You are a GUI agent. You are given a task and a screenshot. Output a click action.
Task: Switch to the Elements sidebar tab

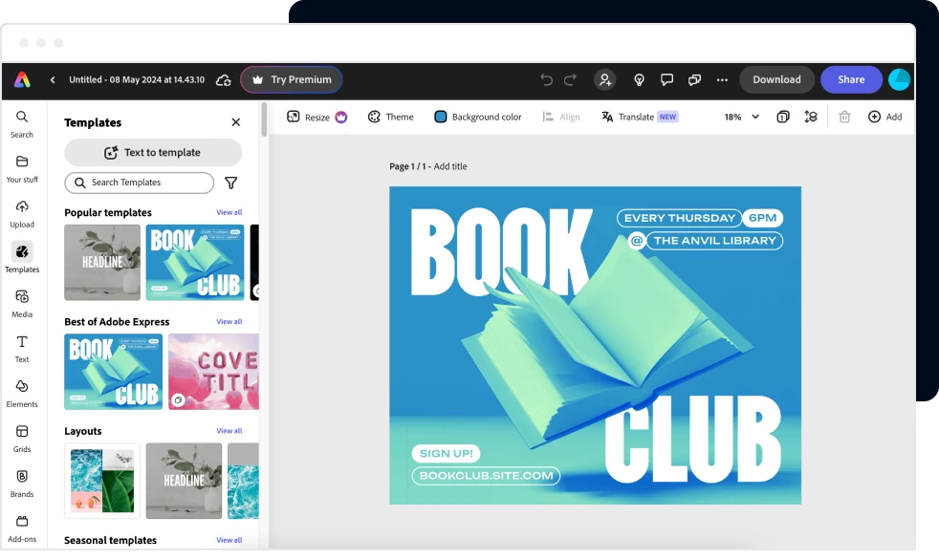pyautogui.click(x=22, y=393)
